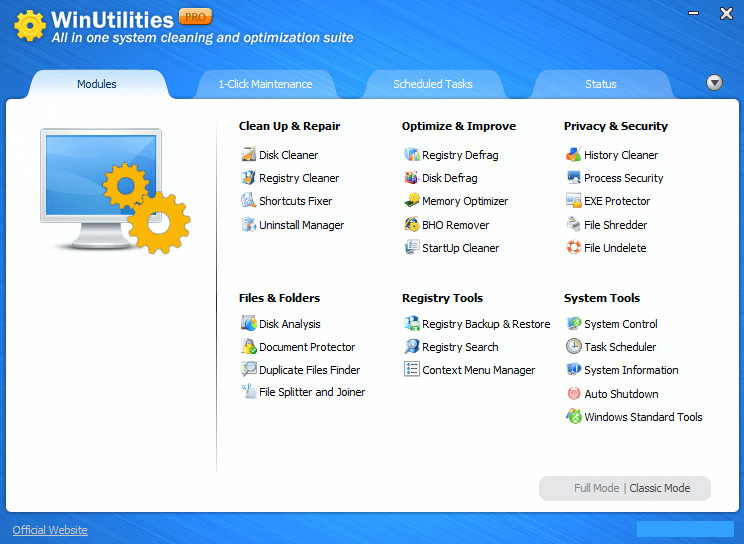Launch Disk Cleaner text link

[288, 155]
